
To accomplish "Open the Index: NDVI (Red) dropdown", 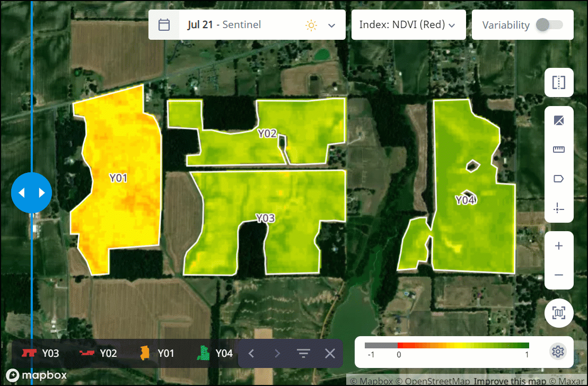I will [408, 25].
